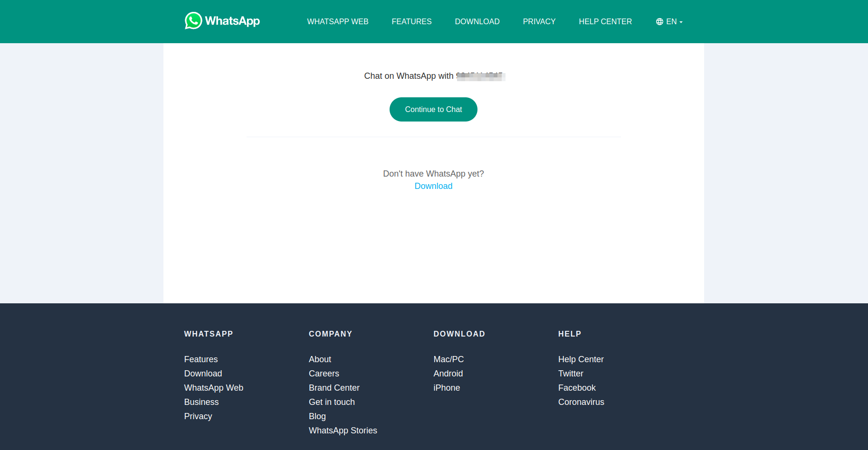Click the WHATSAPP footer column heading
This screenshot has width=868, height=450.
tap(209, 334)
